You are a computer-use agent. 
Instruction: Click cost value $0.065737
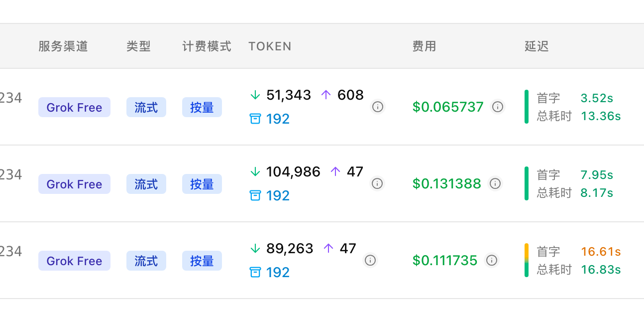448,107
